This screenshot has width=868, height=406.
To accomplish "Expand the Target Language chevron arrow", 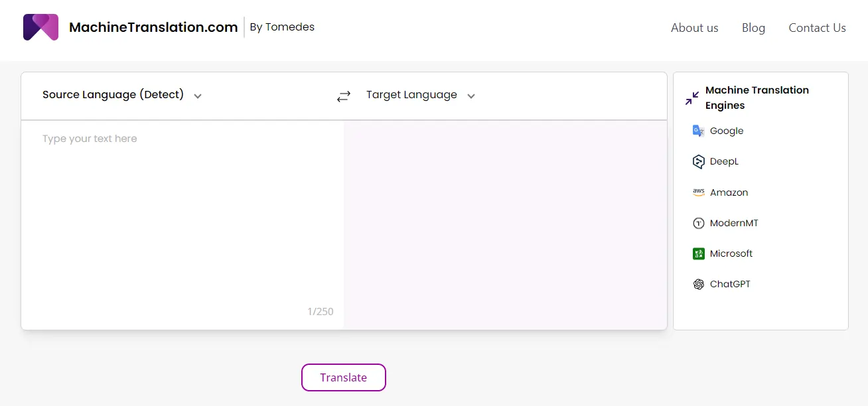I will pos(470,96).
